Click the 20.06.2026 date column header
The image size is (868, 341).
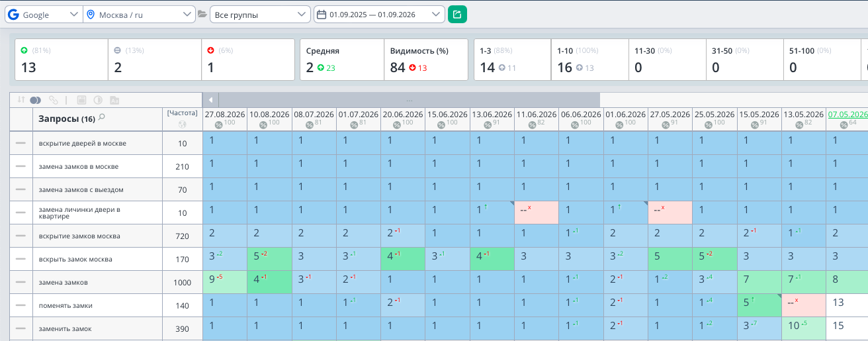[403, 114]
